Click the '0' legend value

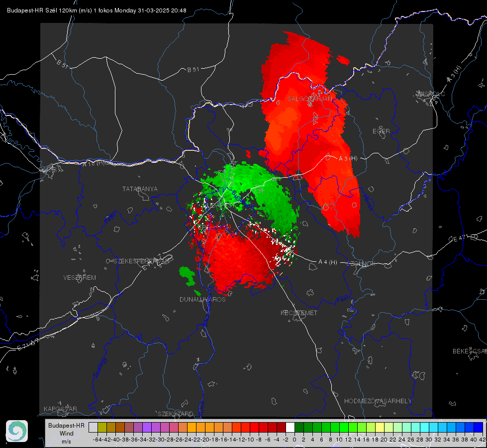click(294, 440)
